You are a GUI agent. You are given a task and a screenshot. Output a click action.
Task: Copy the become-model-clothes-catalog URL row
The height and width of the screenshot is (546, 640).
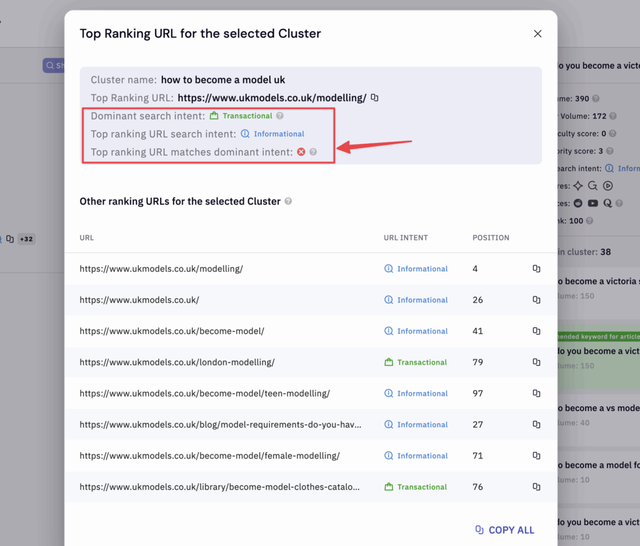point(536,487)
